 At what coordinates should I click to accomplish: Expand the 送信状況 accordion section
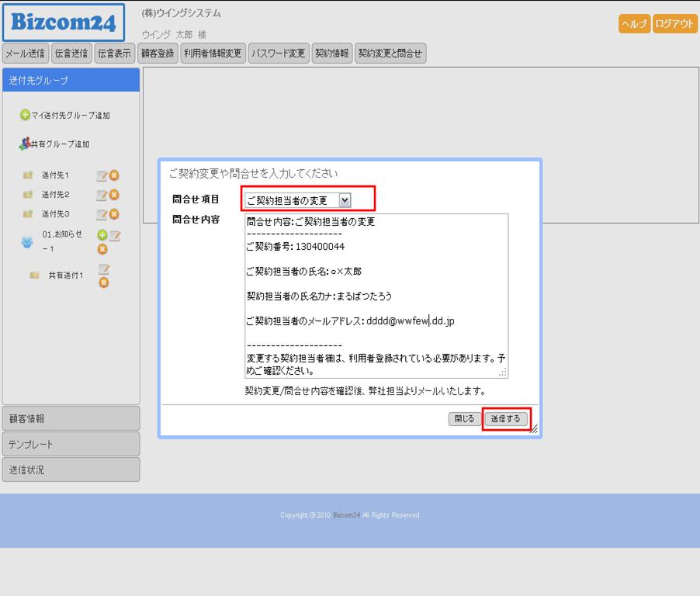71,470
